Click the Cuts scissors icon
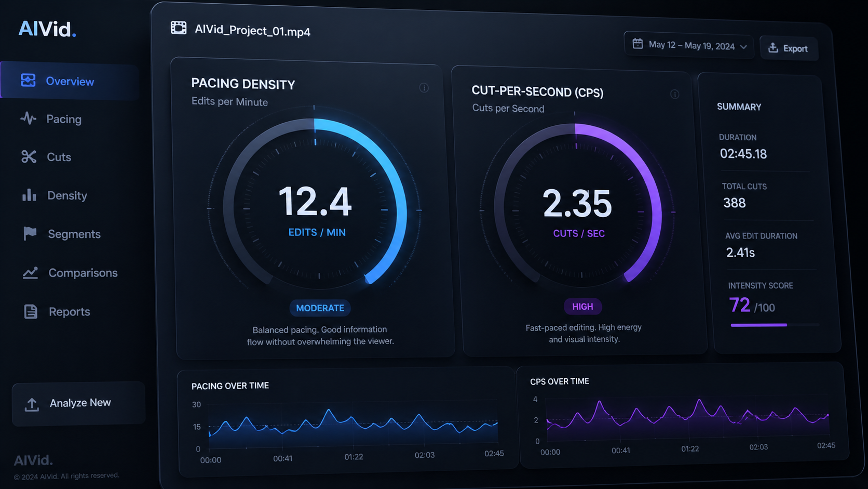 tap(29, 156)
